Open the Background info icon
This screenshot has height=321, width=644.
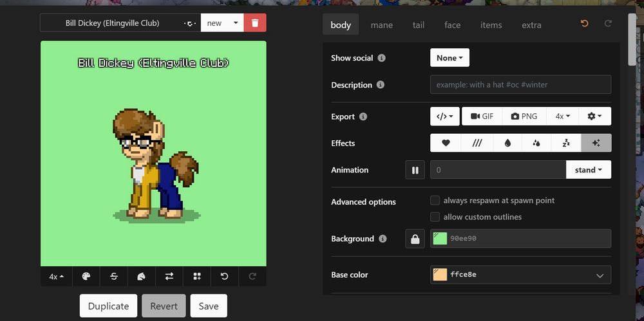click(383, 239)
